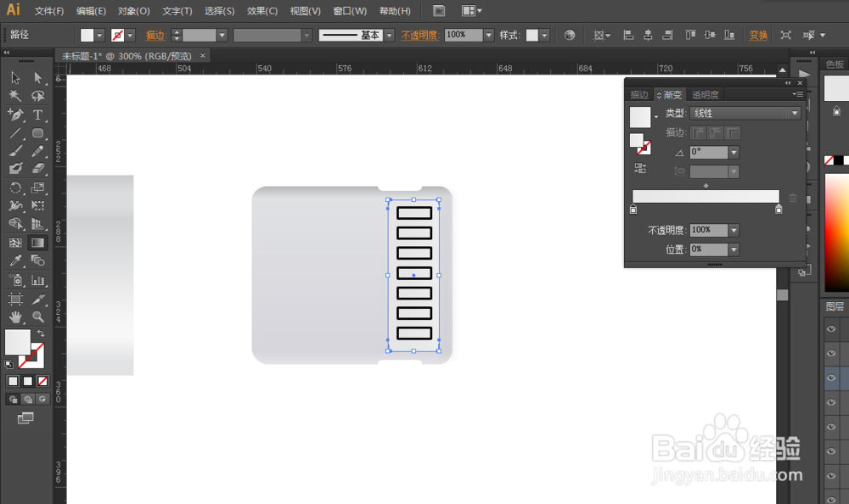Open the 文件(F) menu
The image size is (849, 504).
(48, 11)
